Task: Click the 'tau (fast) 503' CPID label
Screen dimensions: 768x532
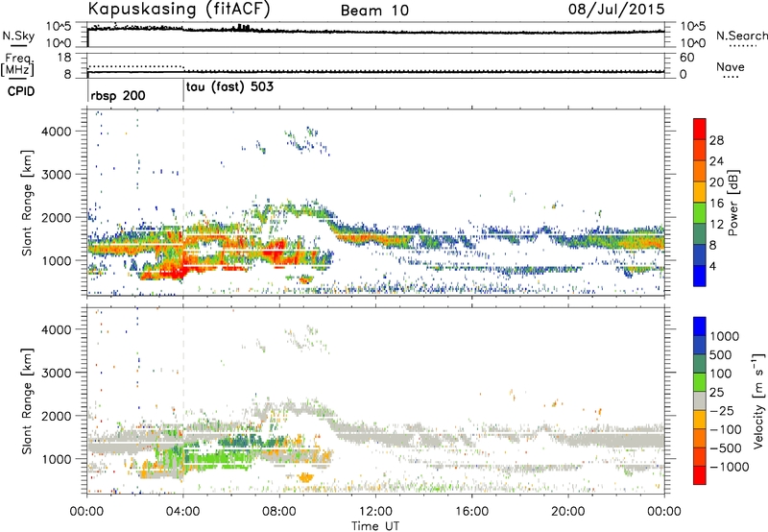Action: (x=229, y=87)
